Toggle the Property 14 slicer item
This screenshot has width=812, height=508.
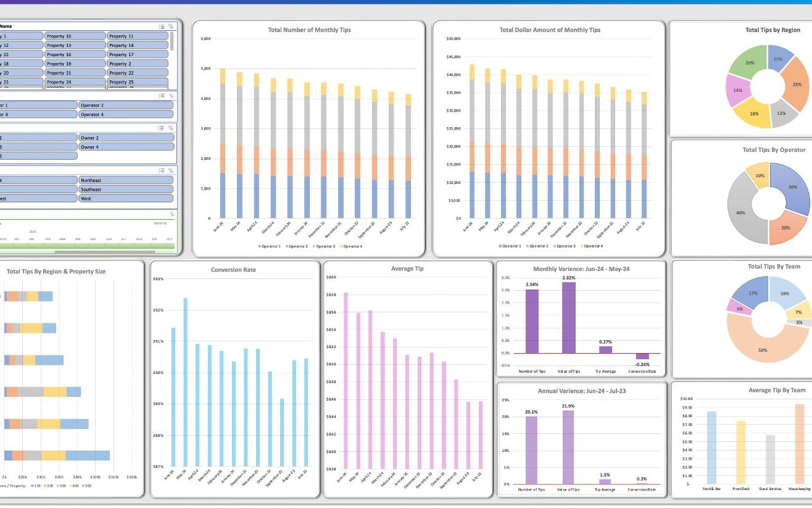point(138,46)
